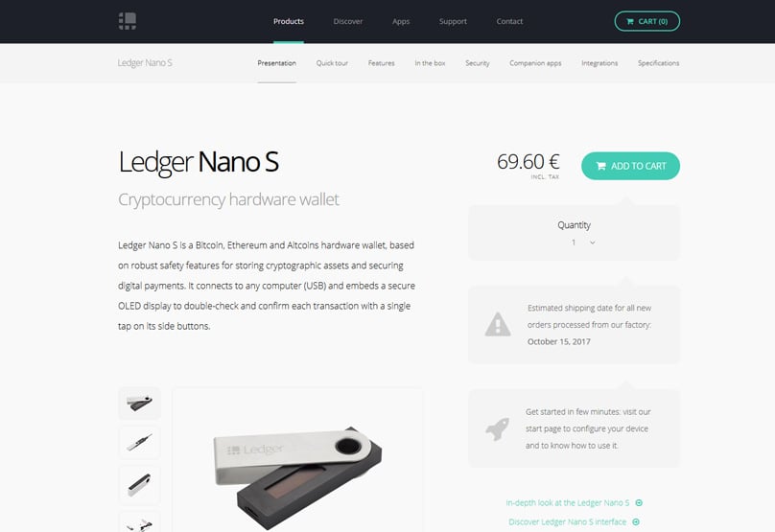Select the third product thumbnail
Viewport: 775px width, 532px height.
tap(139, 485)
